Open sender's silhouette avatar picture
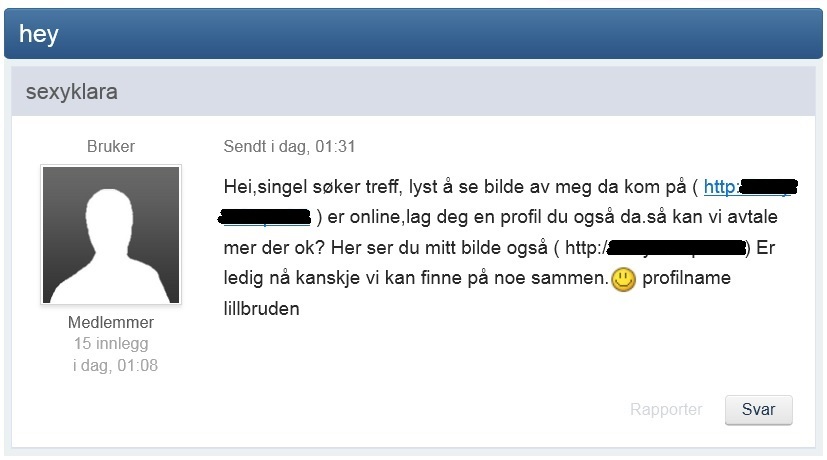 pos(111,235)
